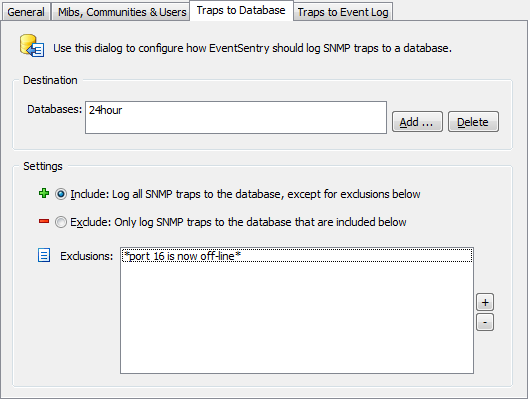Select the Traps to Database tab
This screenshot has width=530, height=400.
[x=241, y=10]
